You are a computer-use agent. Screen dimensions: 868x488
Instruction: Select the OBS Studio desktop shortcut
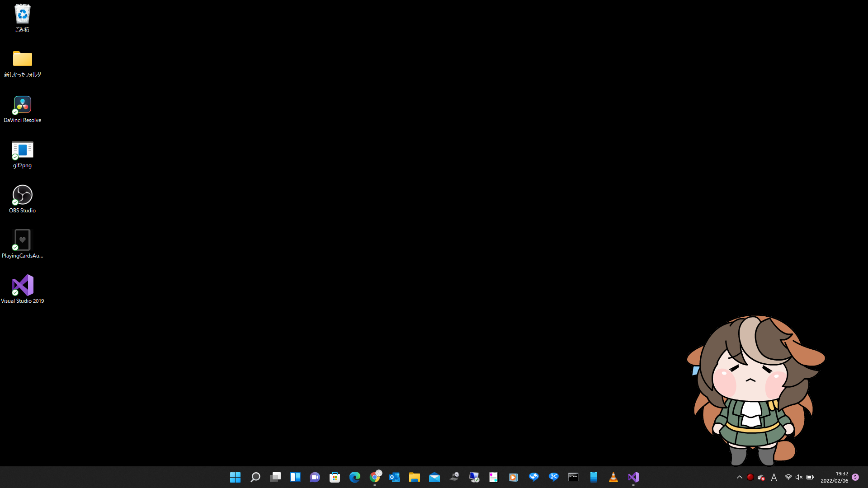pyautogui.click(x=22, y=199)
